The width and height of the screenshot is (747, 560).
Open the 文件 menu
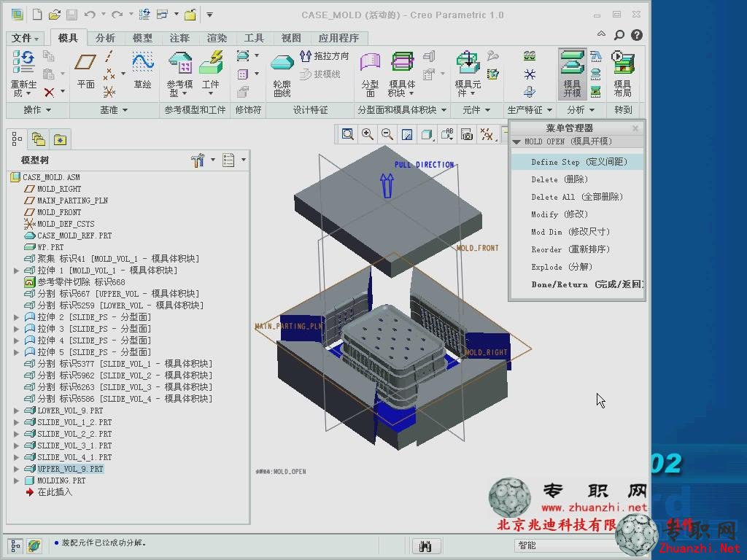(25, 38)
